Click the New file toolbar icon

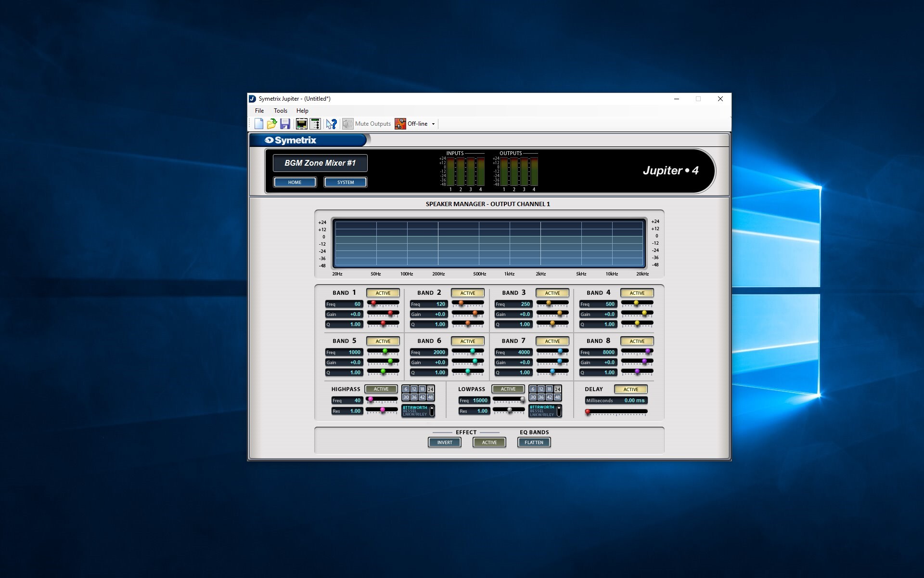click(x=259, y=124)
